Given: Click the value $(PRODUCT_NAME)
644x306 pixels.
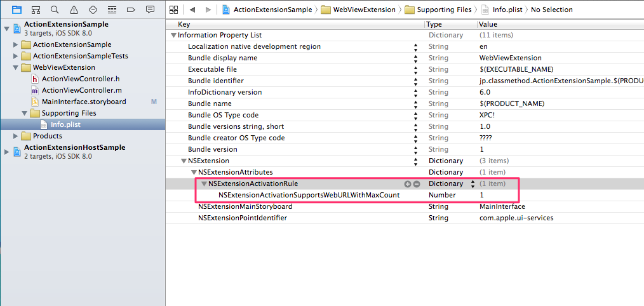Looking at the screenshot, I should click(x=512, y=104).
